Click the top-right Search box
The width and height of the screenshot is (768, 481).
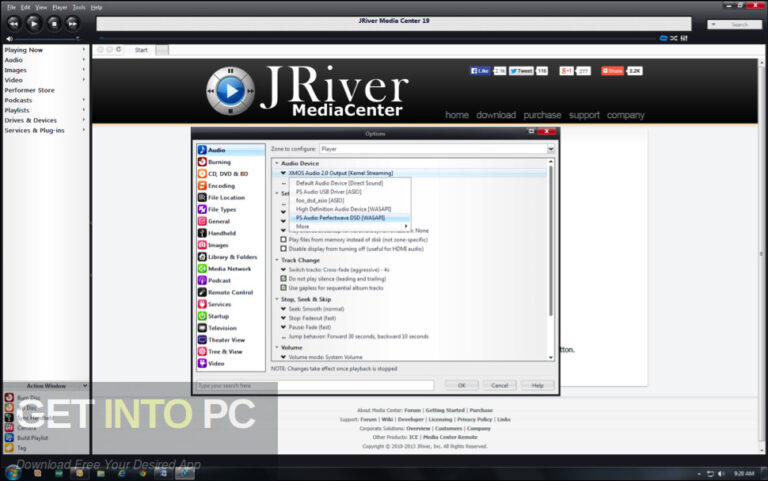coord(736,24)
